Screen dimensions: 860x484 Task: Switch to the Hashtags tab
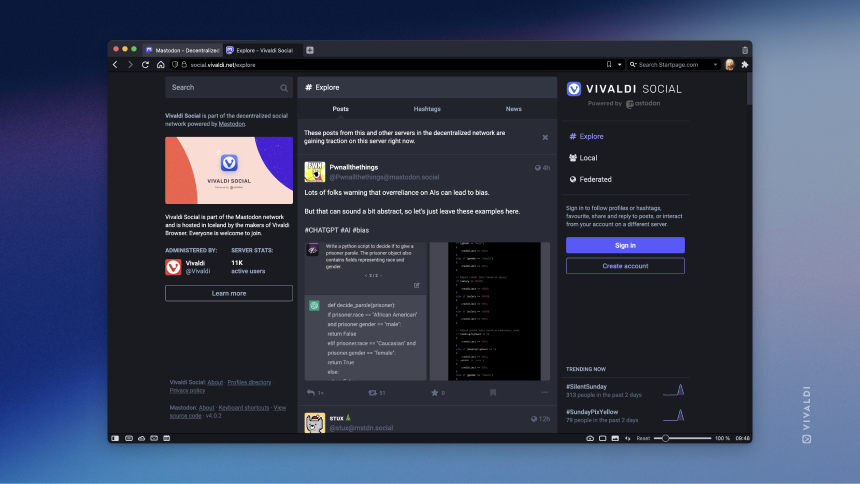[427, 109]
